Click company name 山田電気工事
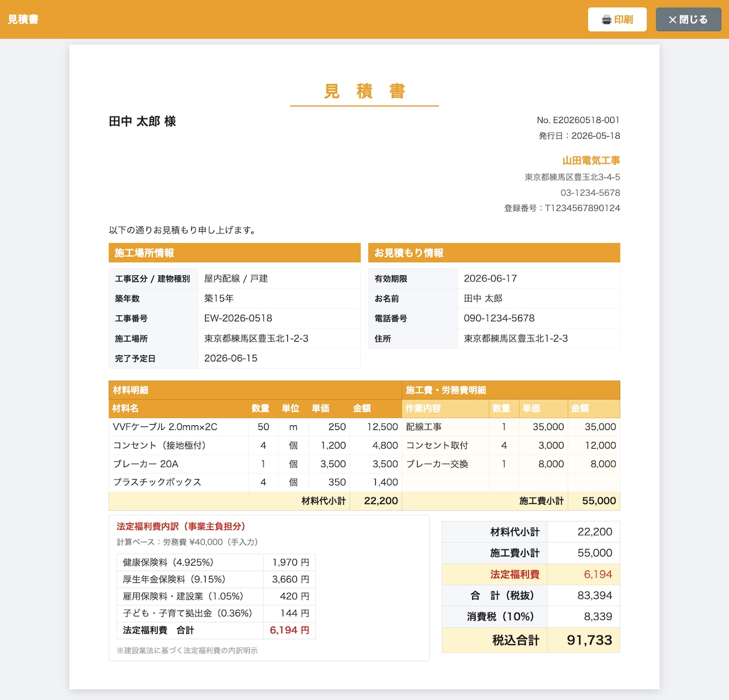 pos(591,160)
